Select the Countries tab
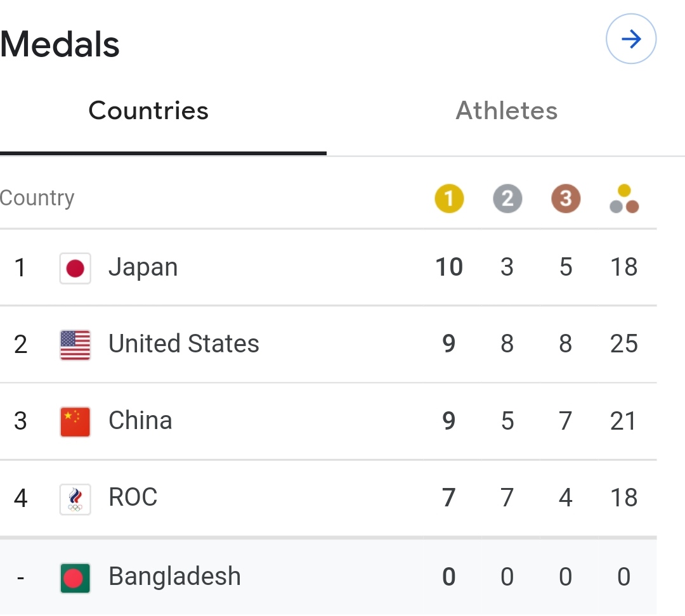685x616 pixels. (x=148, y=110)
